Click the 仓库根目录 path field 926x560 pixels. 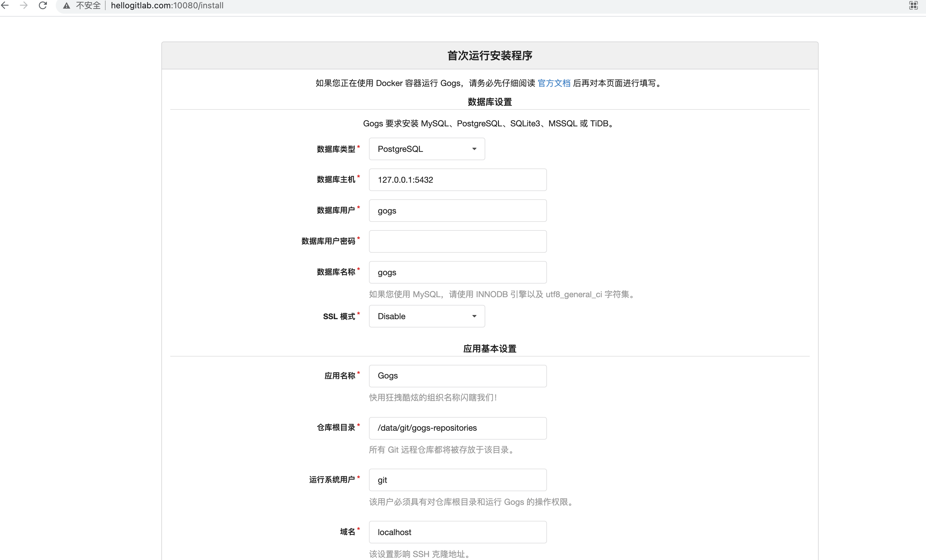pos(458,428)
